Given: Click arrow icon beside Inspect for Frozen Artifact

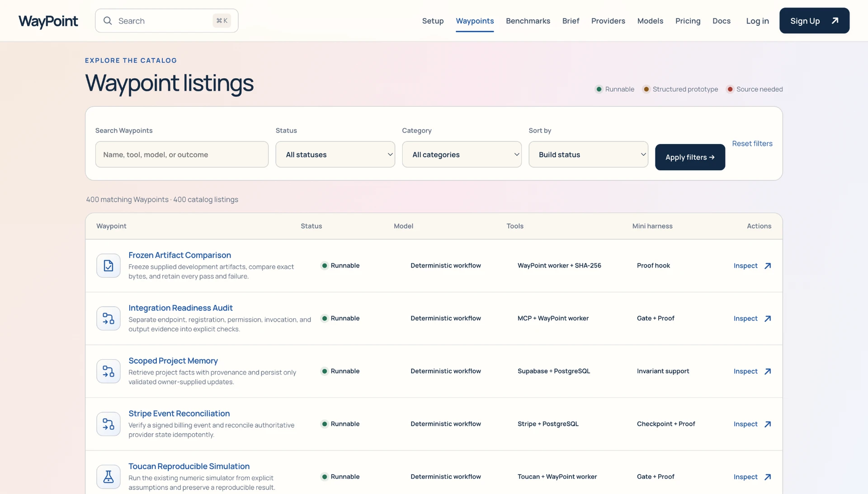Looking at the screenshot, I should pos(768,266).
